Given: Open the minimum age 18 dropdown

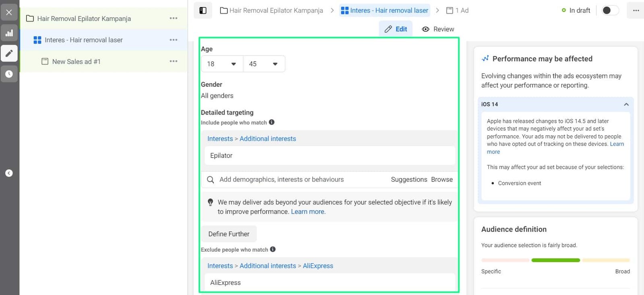Looking at the screenshot, I should point(222,64).
